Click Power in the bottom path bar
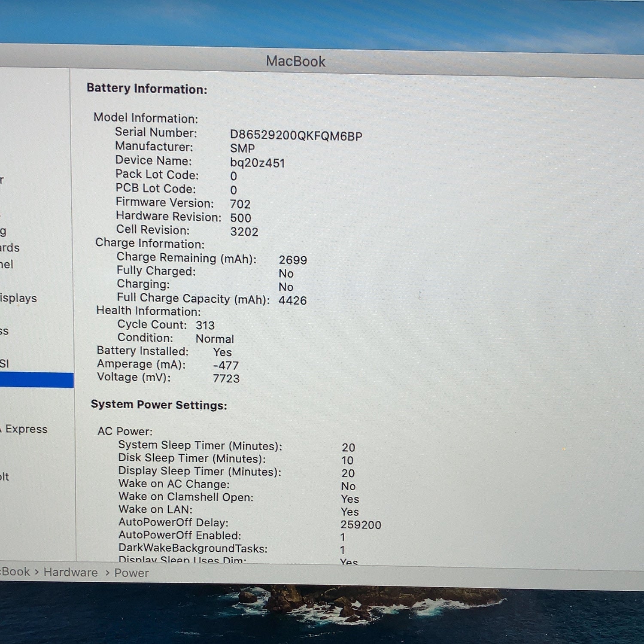 pos(131,573)
